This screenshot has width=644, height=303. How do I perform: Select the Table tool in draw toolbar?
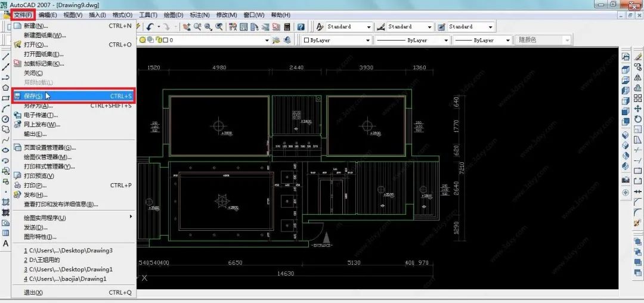tap(6, 233)
